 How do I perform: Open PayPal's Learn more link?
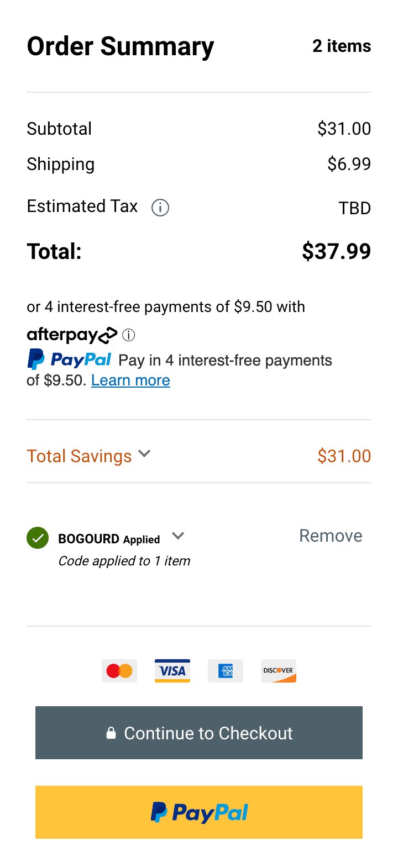[130, 380]
